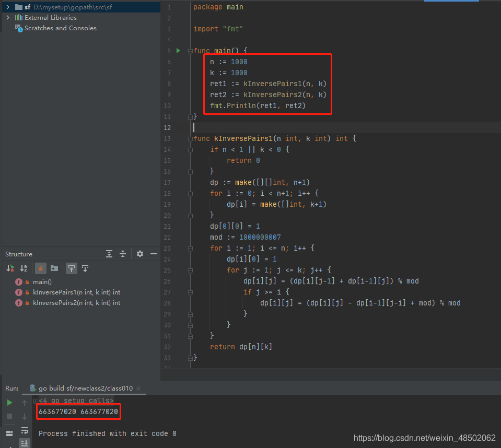
Task: Click Collapse All in Structure panel header
Action: coord(123,254)
